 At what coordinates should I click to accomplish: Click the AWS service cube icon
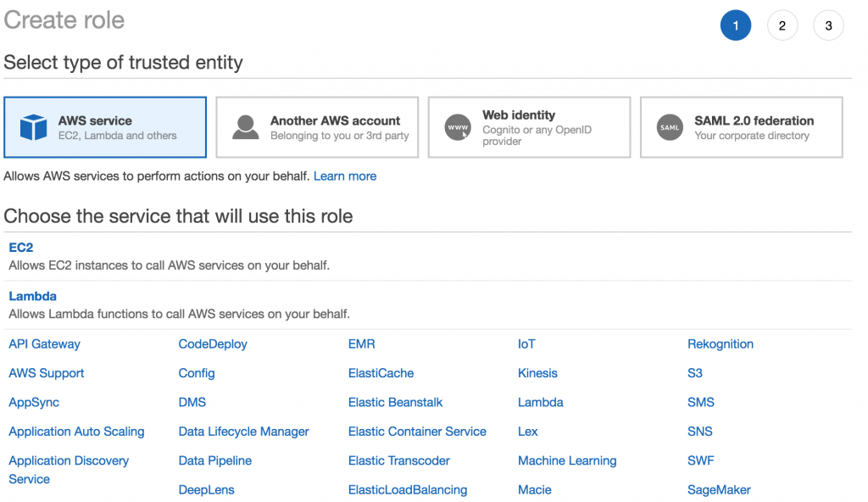click(x=33, y=127)
